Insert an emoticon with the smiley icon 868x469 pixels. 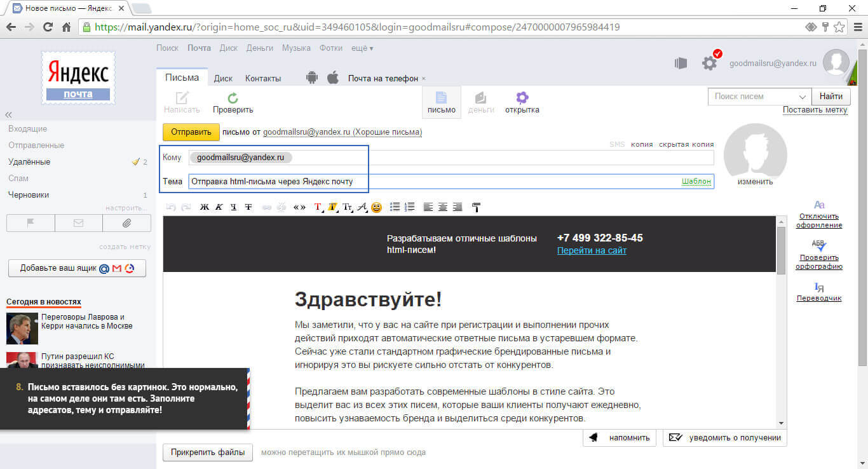click(x=376, y=207)
